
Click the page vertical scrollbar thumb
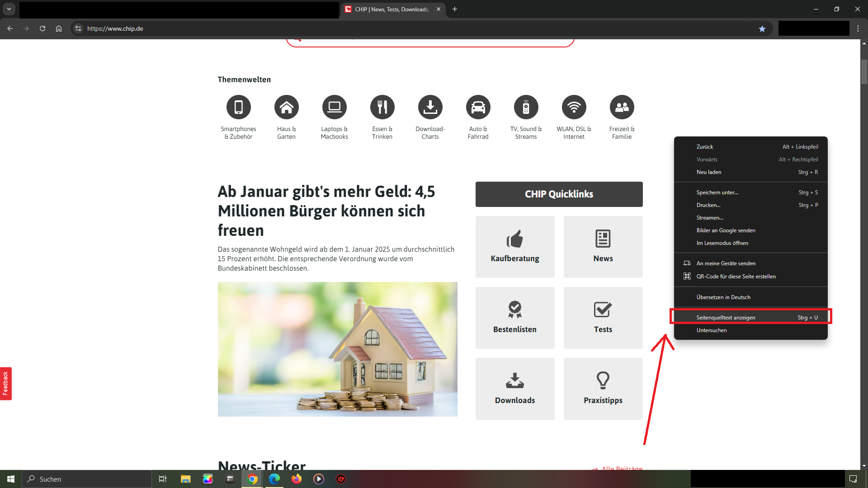(864, 71)
